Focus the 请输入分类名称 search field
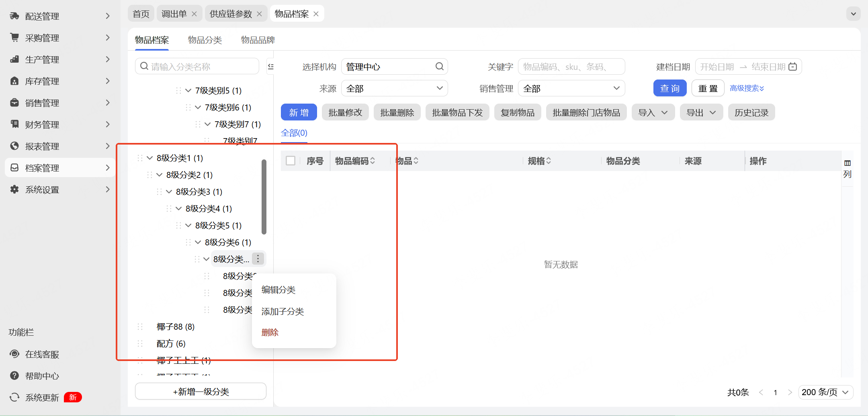The height and width of the screenshot is (416, 868). [197, 66]
